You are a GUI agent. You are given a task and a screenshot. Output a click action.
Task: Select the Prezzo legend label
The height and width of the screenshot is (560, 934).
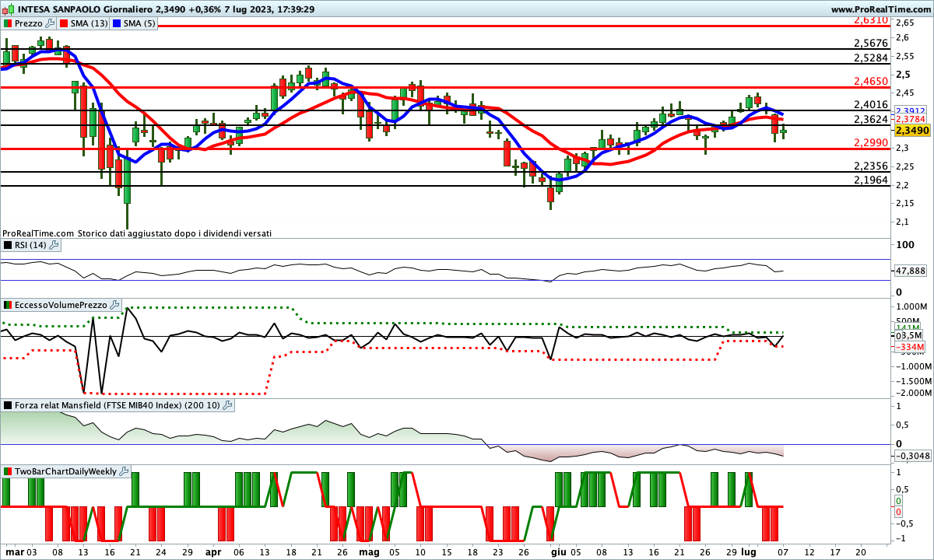[29, 23]
